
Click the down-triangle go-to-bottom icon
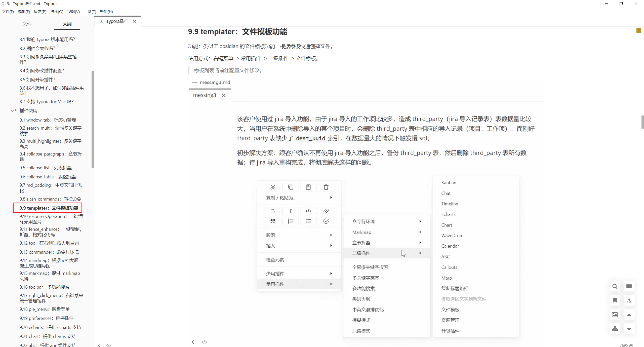tap(629, 329)
